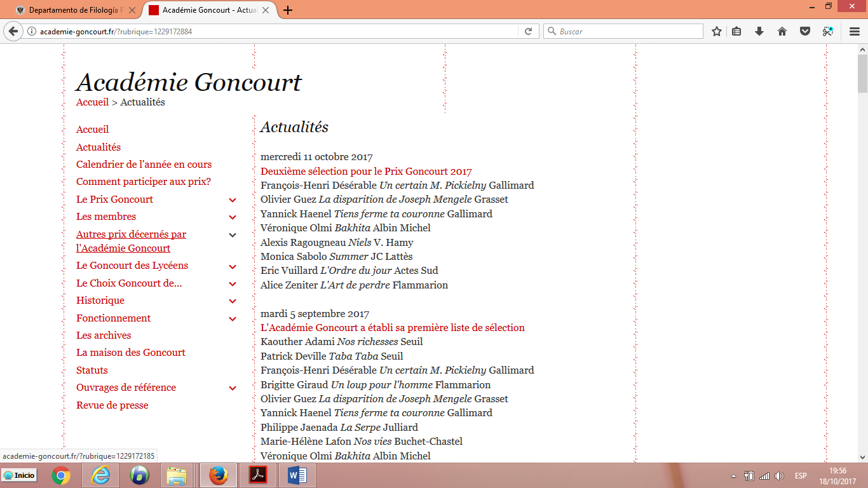The height and width of the screenshot is (488, 868).
Task: Open a new browser tab
Action: click(288, 10)
